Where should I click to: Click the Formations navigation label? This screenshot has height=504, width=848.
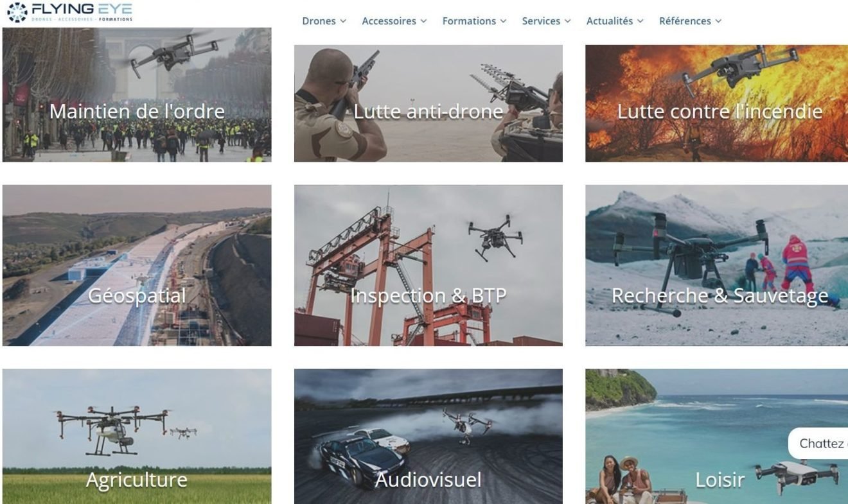[x=469, y=21]
